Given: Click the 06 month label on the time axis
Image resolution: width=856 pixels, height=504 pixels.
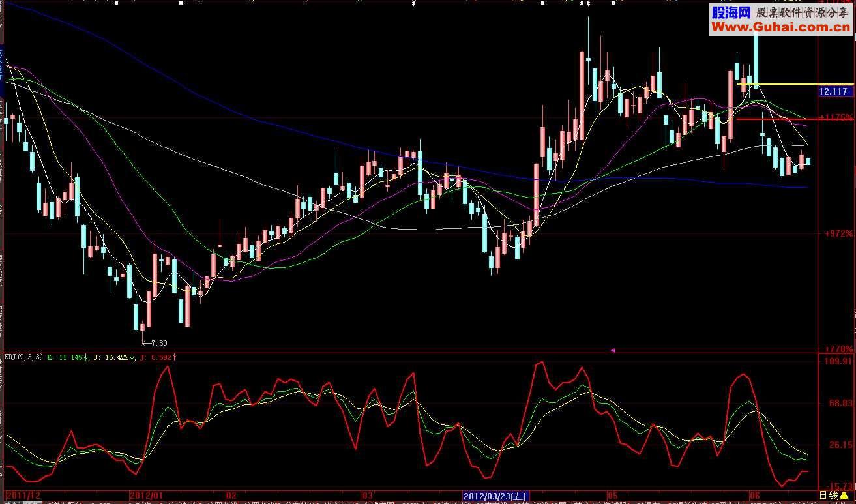Looking at the screenshot, I should pyautogui.click(x=754, y=496).
